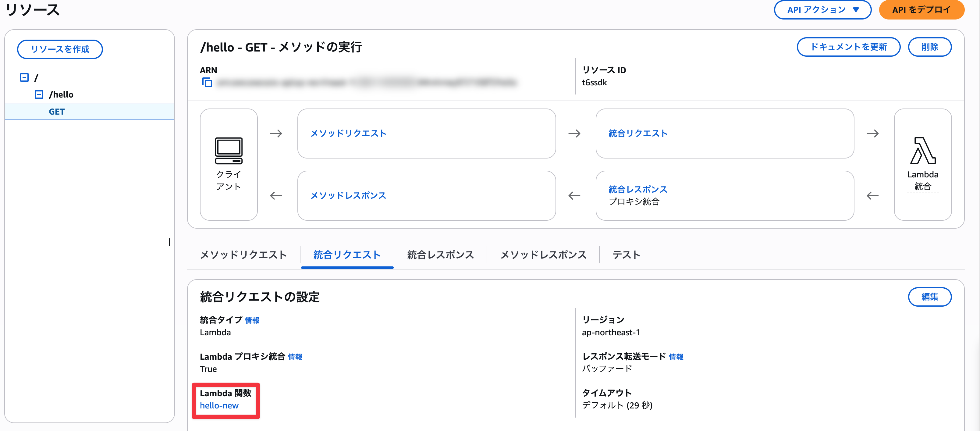980x431 pixels.
Task: Copy the ARN with the copy icon
Action: [x=207, y=82]
